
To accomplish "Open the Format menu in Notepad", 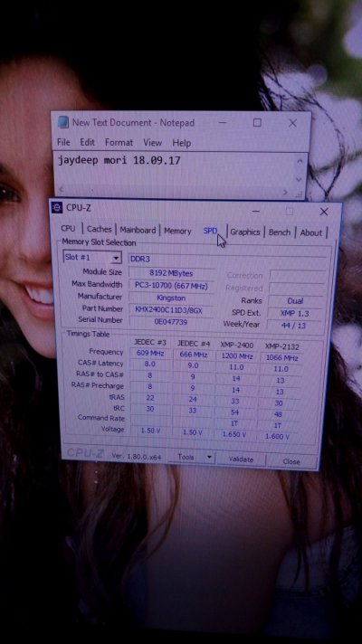I will 119,143.
